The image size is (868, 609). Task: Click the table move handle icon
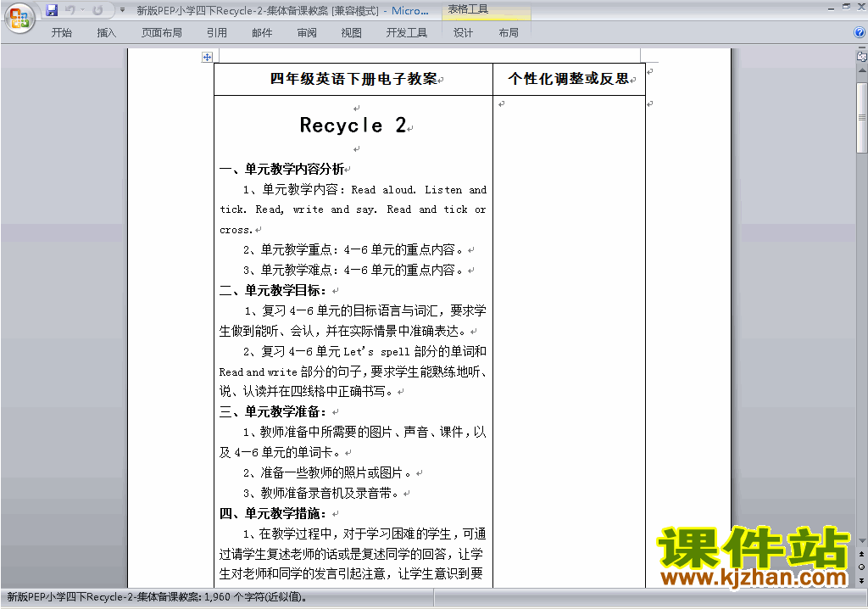pyautogui.click(x=207, y=57)
